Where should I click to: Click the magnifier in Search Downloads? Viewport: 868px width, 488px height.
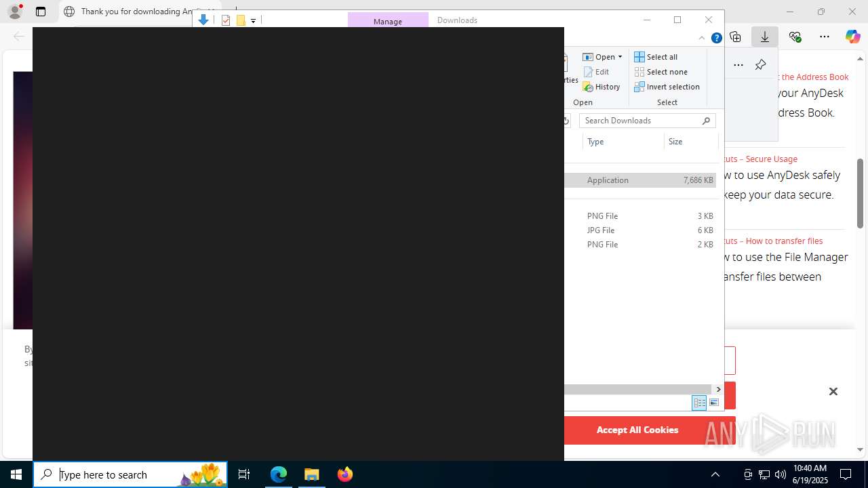[706, 121]
